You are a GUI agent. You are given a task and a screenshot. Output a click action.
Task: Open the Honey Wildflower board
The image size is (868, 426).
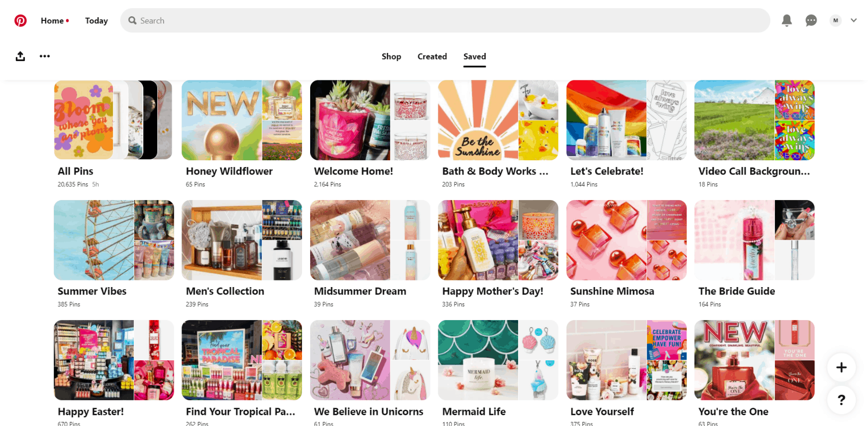pos(242,134)
